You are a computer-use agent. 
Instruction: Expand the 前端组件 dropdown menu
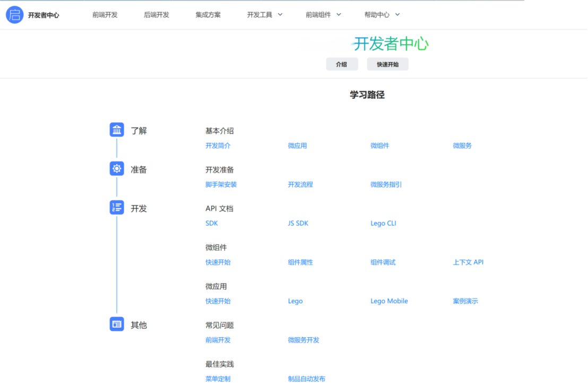pos(323,15)
